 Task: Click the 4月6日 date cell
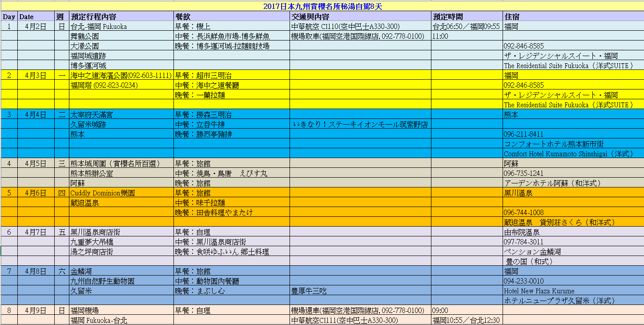[x=35, y=193]
